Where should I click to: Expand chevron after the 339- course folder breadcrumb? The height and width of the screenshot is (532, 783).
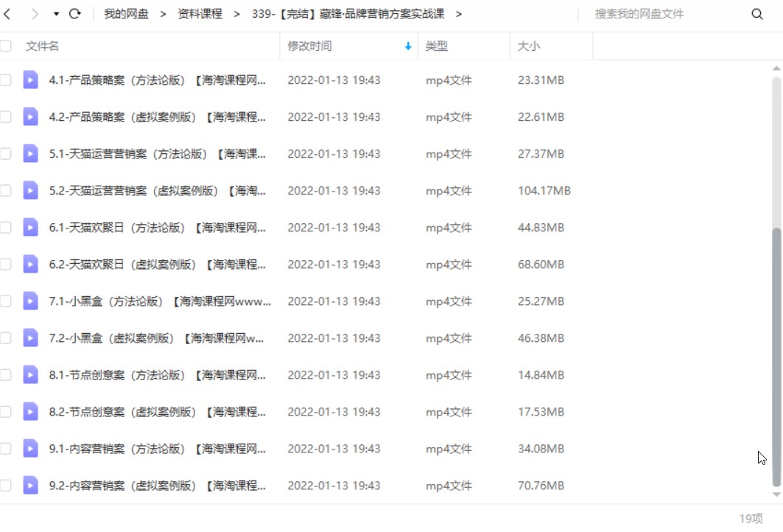click(458, 14)
